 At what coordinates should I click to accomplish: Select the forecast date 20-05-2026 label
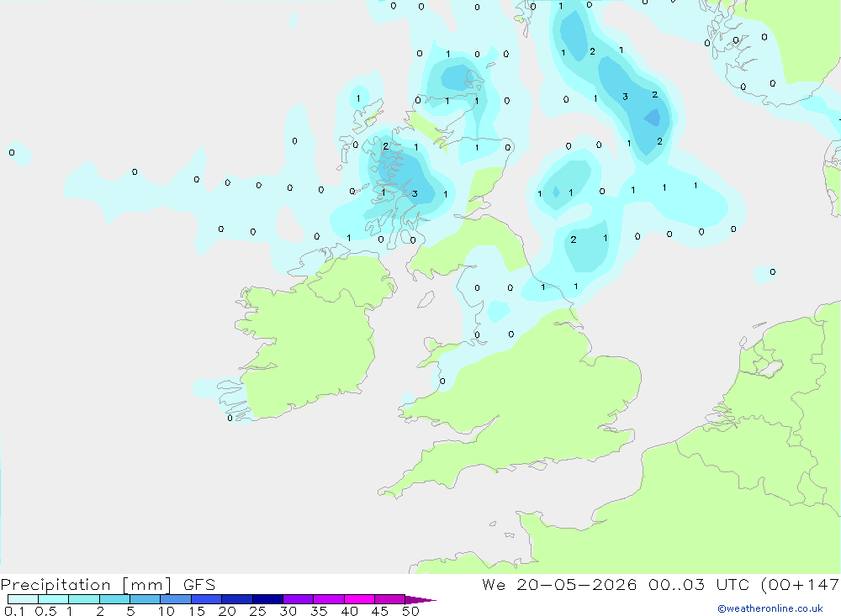(x=577, y=584)
